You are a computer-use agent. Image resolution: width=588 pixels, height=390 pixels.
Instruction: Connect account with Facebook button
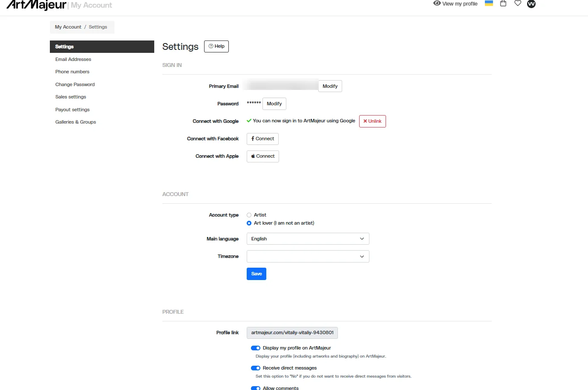262,139
